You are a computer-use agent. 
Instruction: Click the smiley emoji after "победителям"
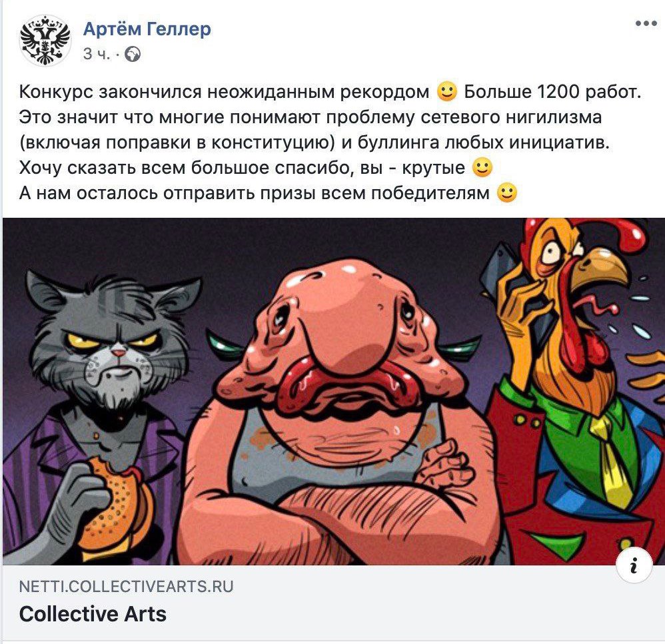coord(507,193)
